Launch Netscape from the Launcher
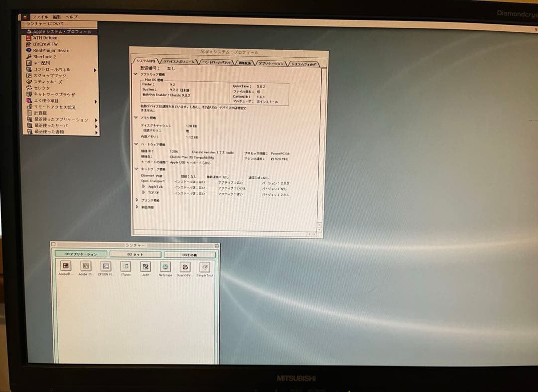This screenshot has width=538, height=392. 165,269
